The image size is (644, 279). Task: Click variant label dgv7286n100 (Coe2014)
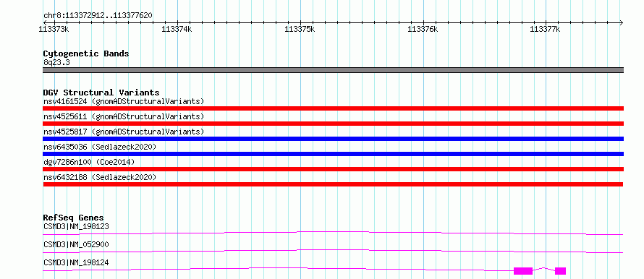pyautogui.click(x=89, y=162)
